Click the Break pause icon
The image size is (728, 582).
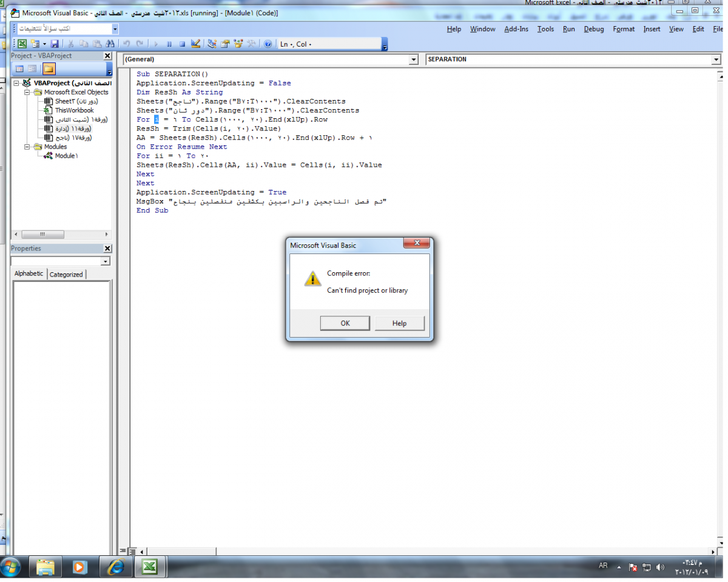coord(169,44)
